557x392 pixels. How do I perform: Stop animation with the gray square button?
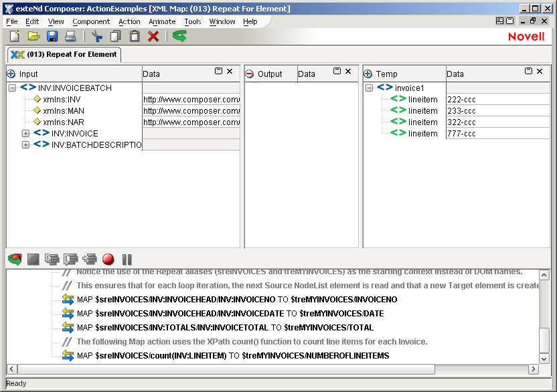[x=33, y=259]
